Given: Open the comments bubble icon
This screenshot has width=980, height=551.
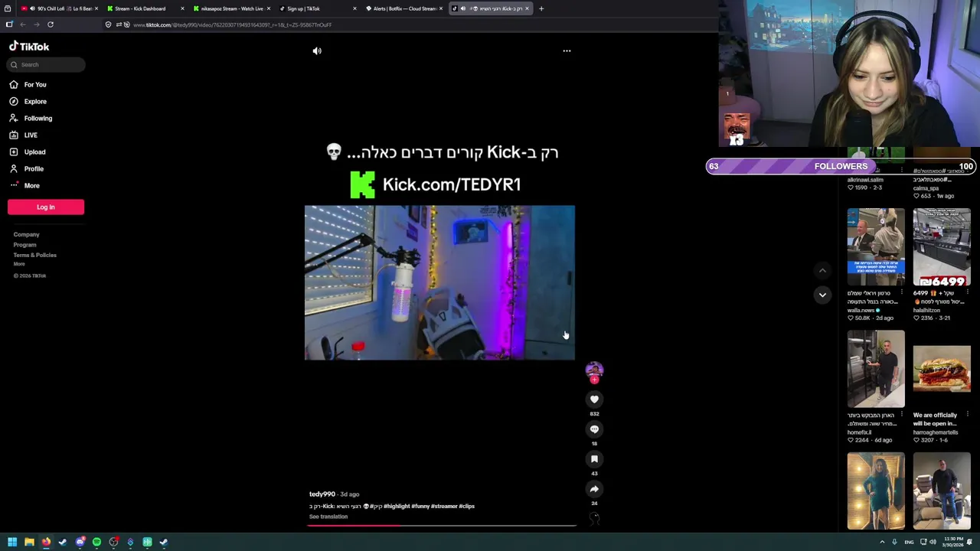Looking at the screenshot, I should pyautogui.click(x=594, y=429).
